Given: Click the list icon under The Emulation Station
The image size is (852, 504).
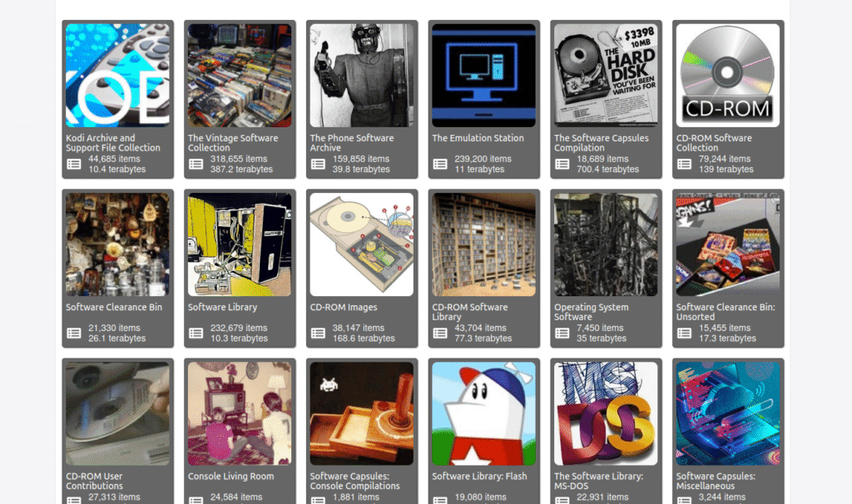Looking at the screenshot, I should point(440,164).
